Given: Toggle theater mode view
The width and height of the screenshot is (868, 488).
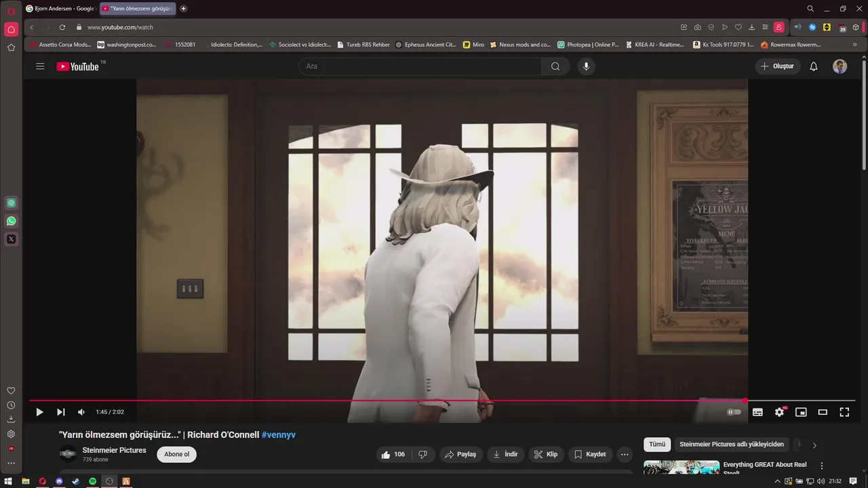Looking at the screenshot, I should [823, 411].
